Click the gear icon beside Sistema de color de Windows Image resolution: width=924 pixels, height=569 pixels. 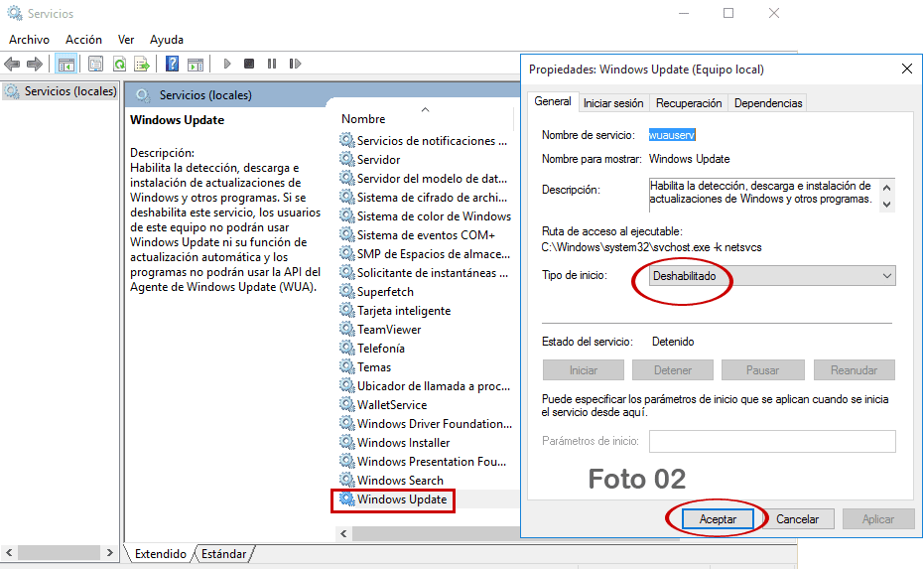(x=346, y=215)
